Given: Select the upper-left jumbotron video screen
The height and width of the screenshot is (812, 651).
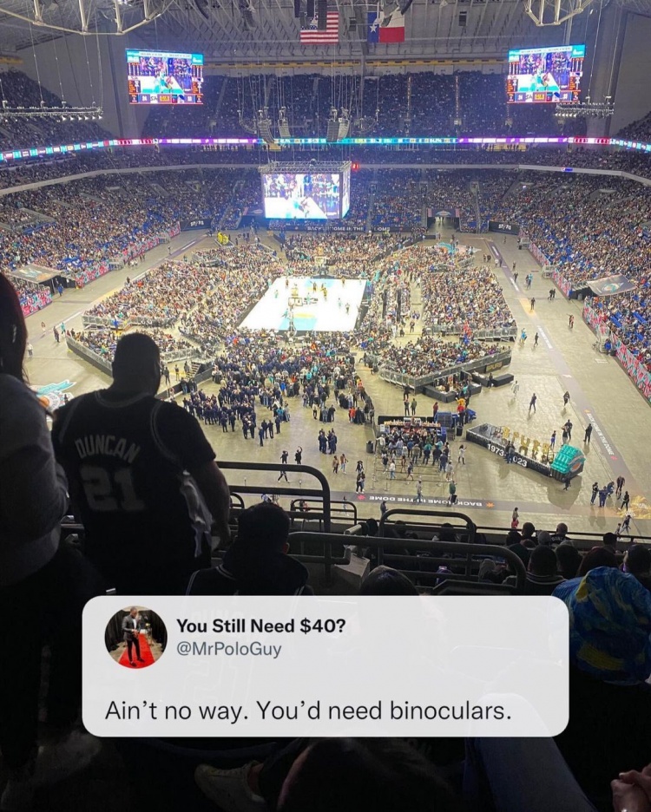Looking at the screenshot, I should pos(165,77).
